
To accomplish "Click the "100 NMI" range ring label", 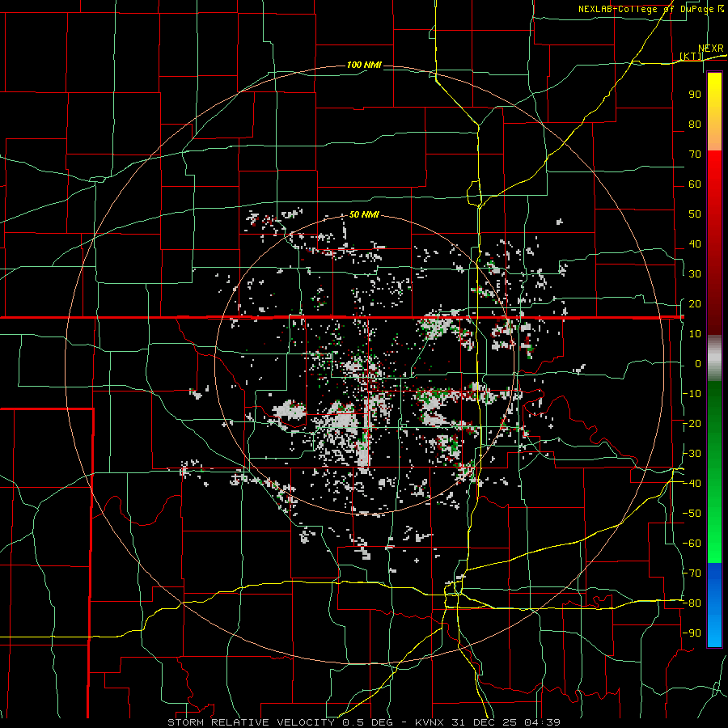I will coord(365,65).
